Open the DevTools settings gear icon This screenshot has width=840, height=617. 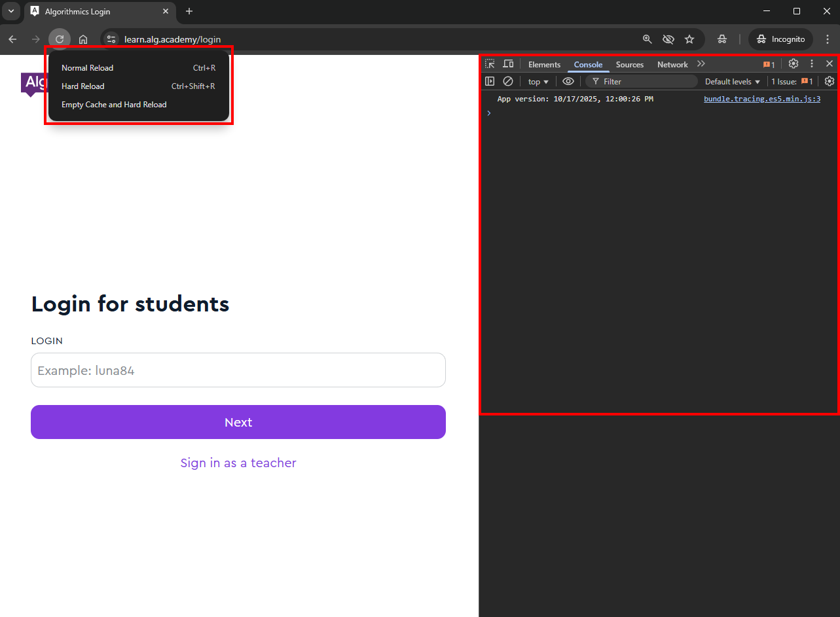tap(794, 64)
